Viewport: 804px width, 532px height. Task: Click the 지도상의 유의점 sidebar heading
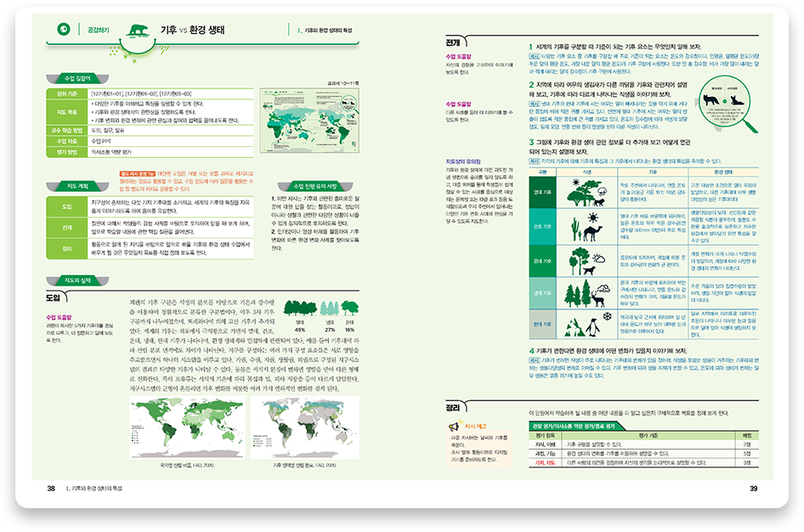tap(462, 161)
